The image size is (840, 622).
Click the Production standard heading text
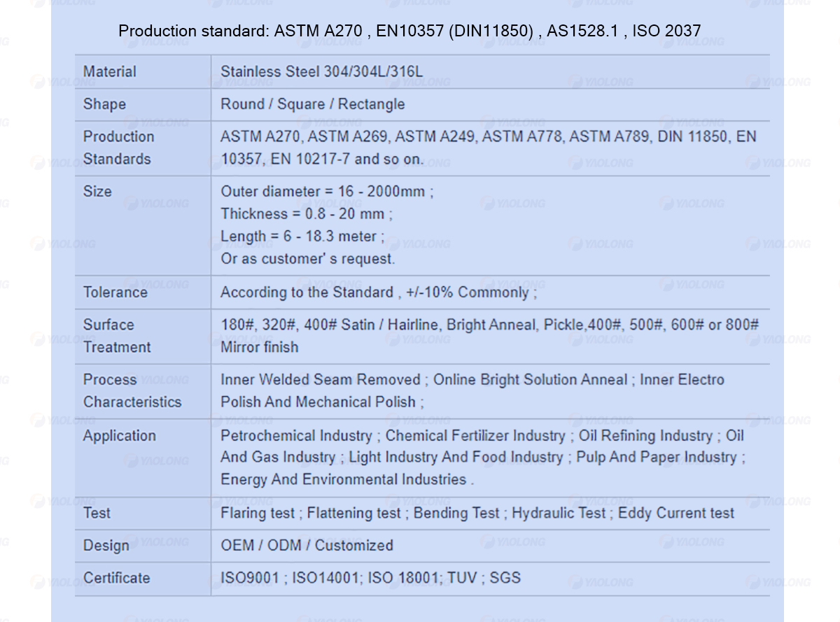(409, 31)
